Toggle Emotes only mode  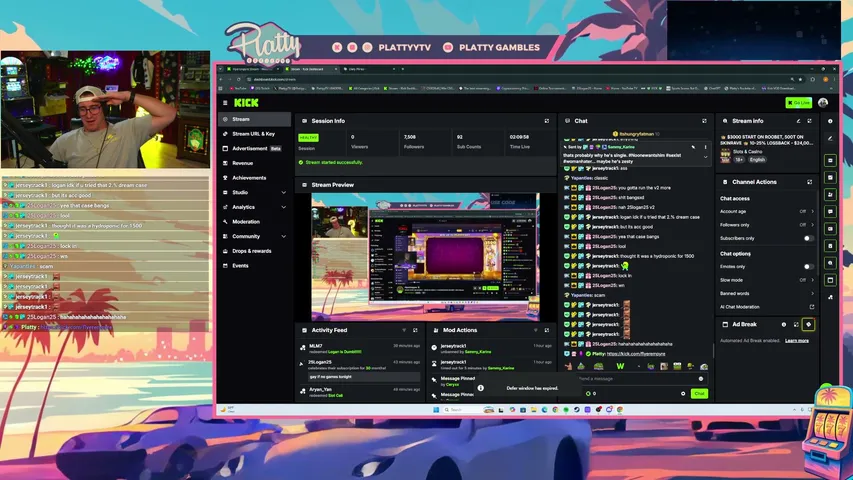(x=808, y=267)
